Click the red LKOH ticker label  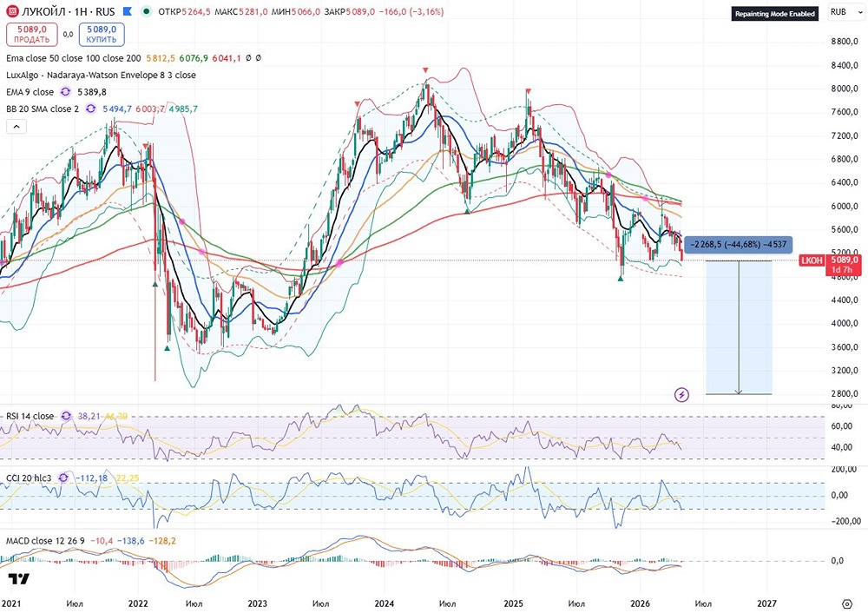tap(812, 260)
